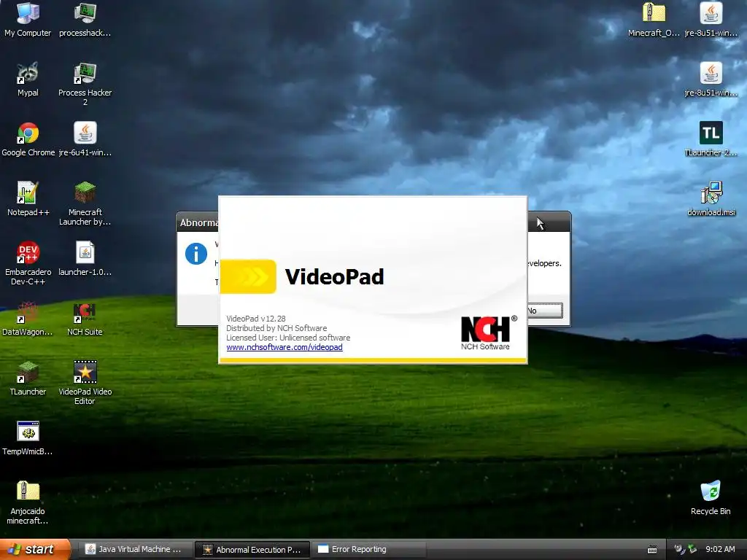Select top-right jre-8u51-win installer icon
Image resolution: width=747 pixels, height=560 pixels.
(x=711, y=20)
